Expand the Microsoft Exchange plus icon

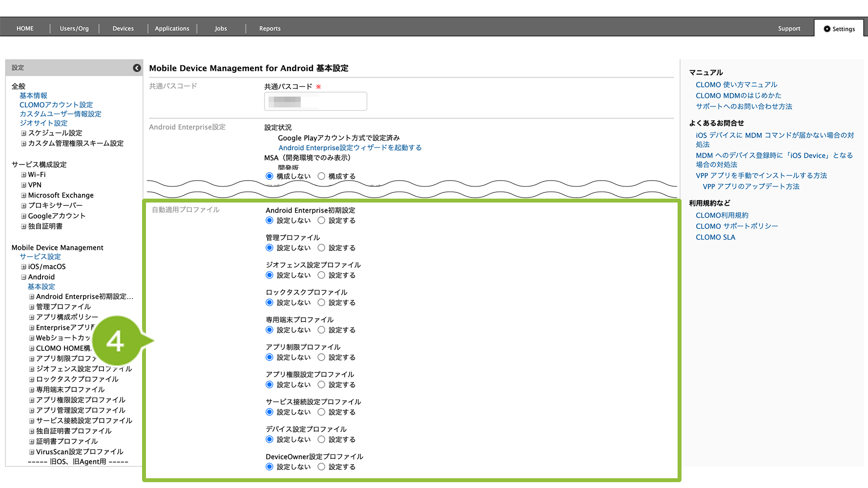23,195
